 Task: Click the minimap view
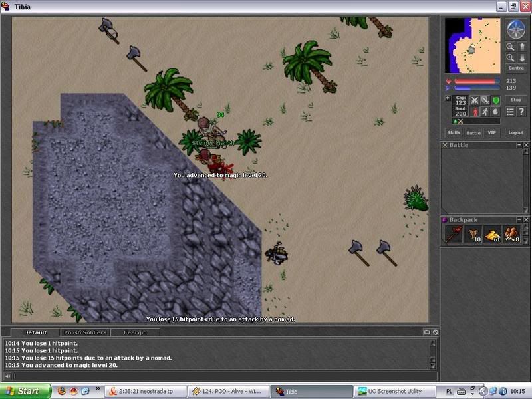473,45
